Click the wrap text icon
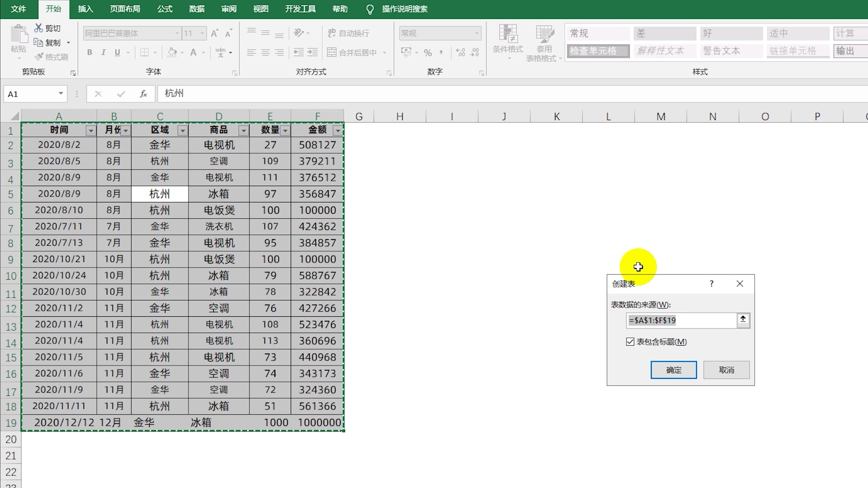The image size is (868, 488). coord(332,33)
